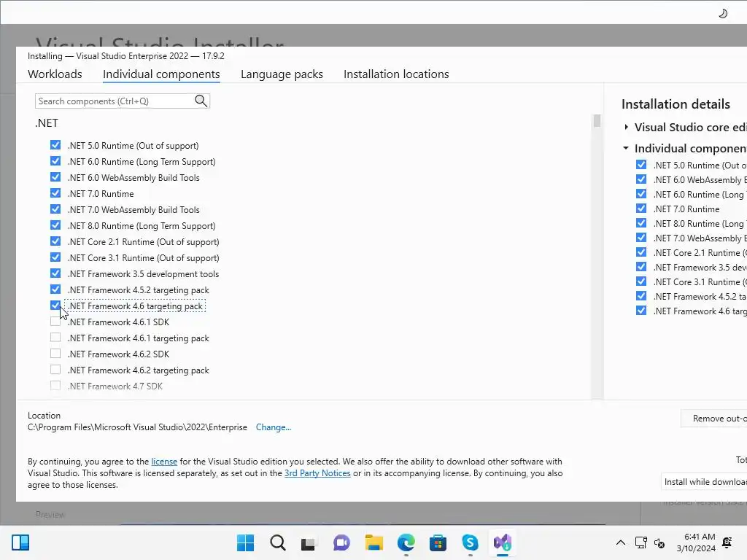Uncheck .NET 5.0 Runtime (Out of support)
The width and height of the screenshot is (747, 560).
click(55, 145)
